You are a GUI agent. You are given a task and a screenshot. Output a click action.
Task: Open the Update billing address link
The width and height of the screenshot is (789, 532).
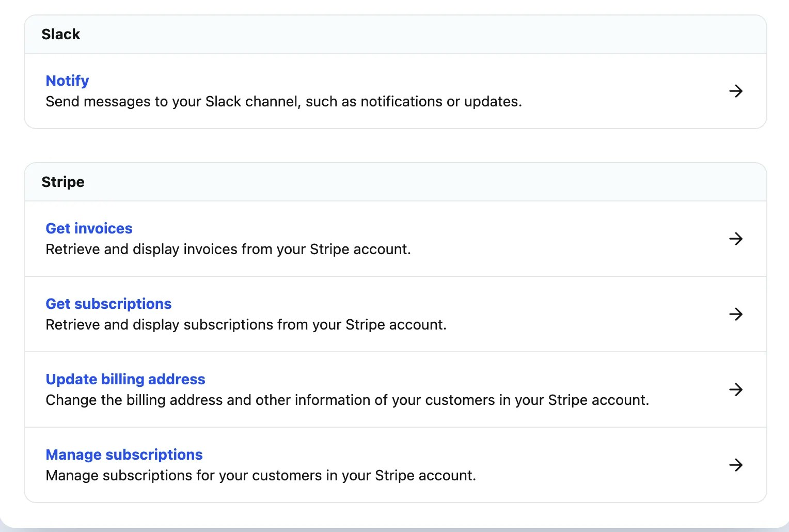tap(125, 379)
